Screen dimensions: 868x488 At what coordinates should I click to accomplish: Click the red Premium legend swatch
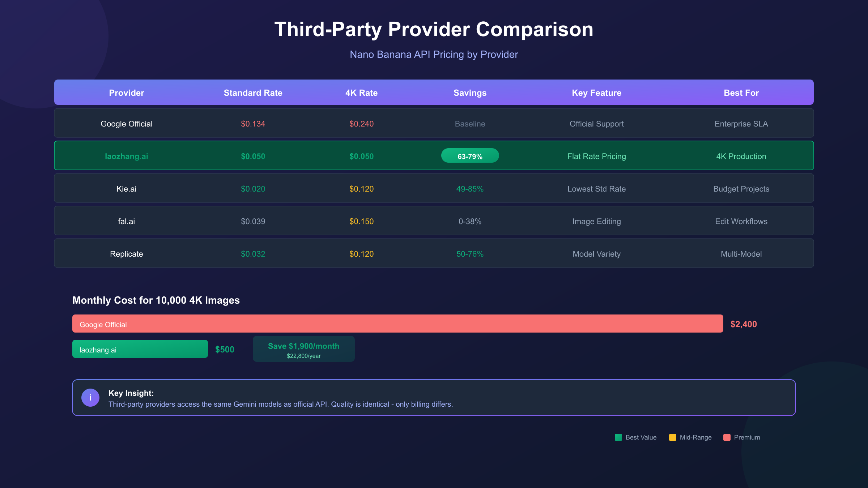click(x=727, y=437)
